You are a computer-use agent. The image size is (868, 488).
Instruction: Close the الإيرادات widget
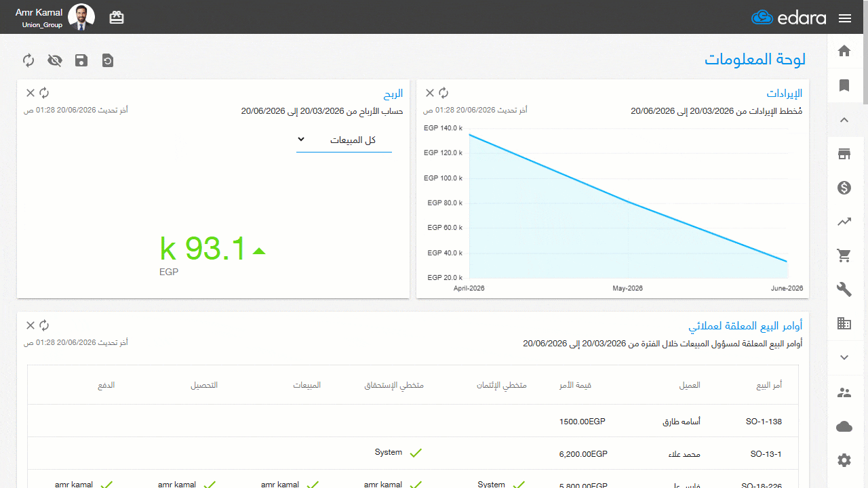tap(430, 93)
